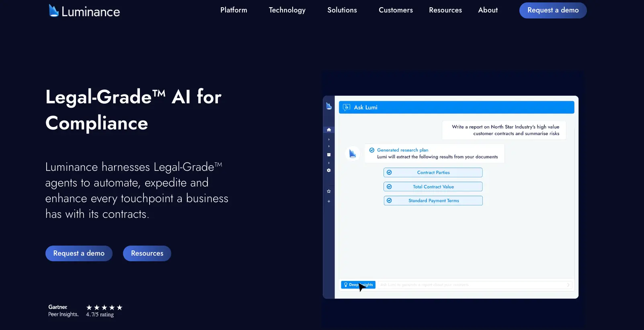Click Request a demo below the hero paragraph
Viewport: 644px width, 330px height.
click(79, 253)
